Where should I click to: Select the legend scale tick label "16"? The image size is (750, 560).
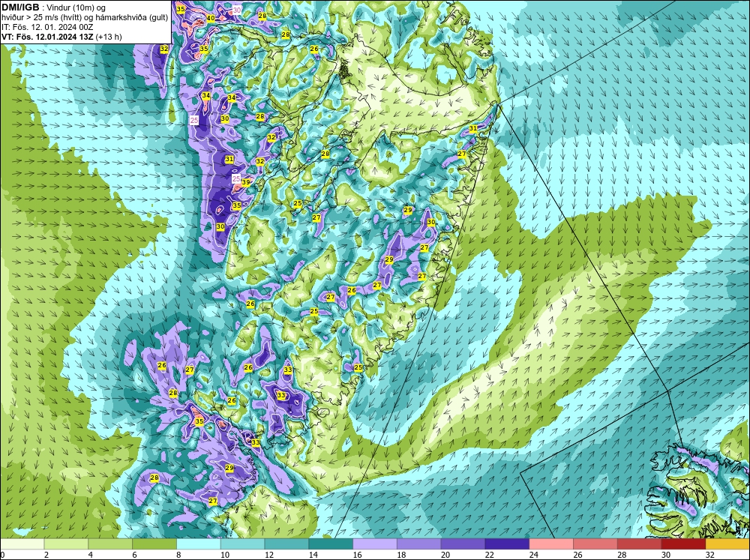(357, 555)
